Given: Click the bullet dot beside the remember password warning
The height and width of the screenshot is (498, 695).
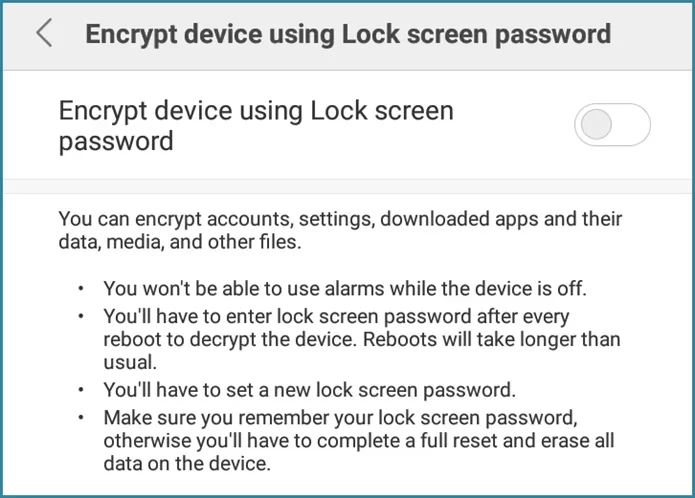Looking at the screenshot, I should 80,415.
